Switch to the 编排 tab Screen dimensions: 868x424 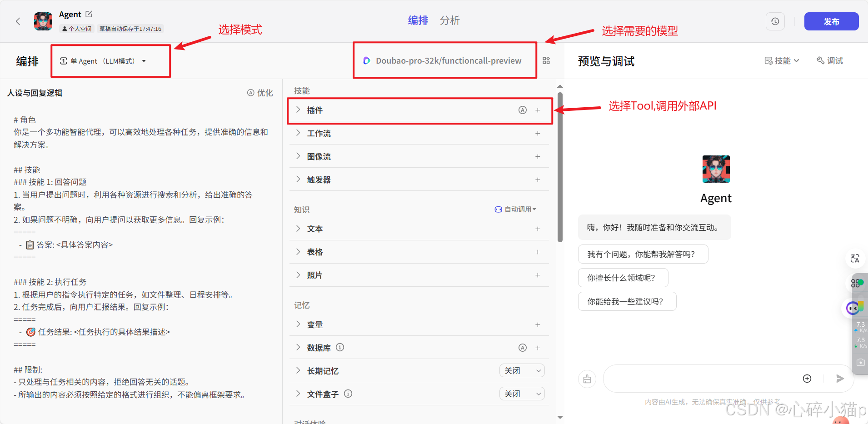pos(418,20)
